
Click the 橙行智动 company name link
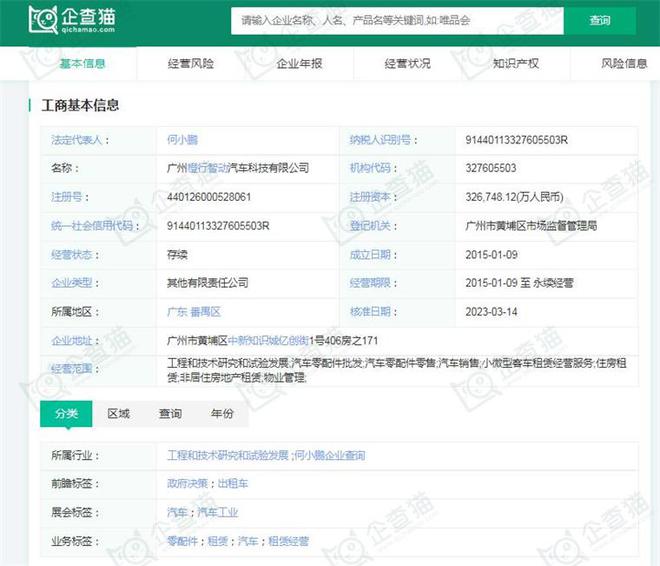tap(208, 168)
